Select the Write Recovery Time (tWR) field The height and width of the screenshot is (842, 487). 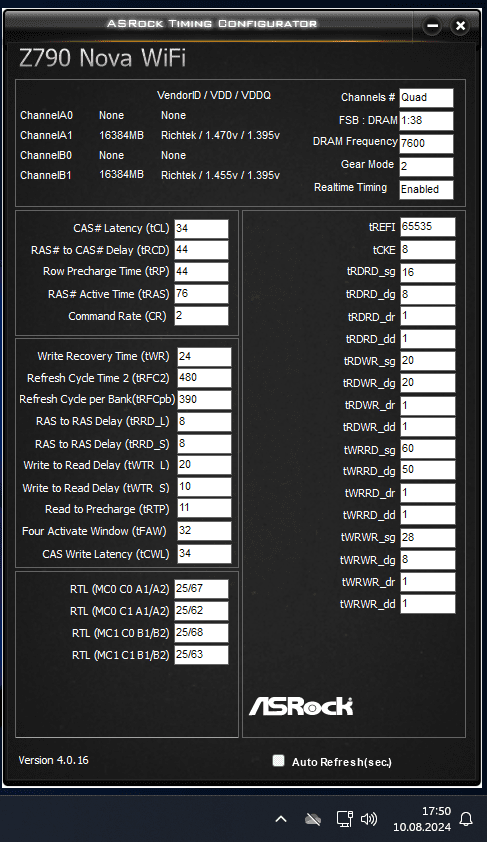click(x=204, y=357)
